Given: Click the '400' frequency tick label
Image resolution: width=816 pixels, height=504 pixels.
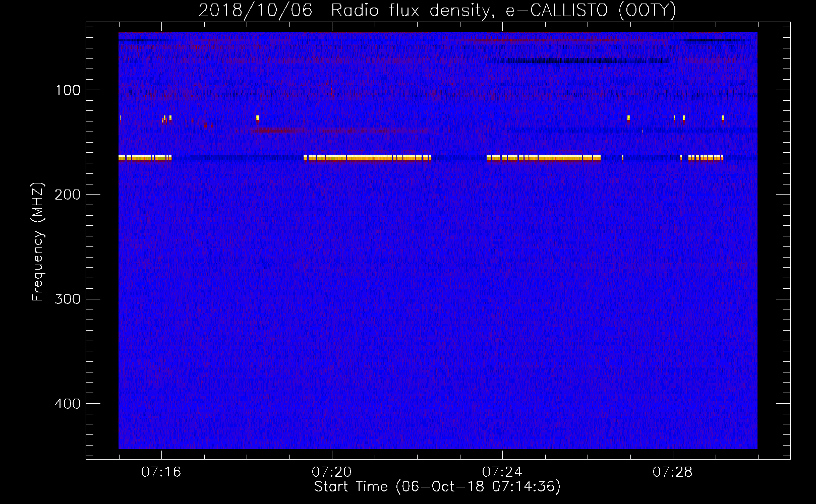Looking at the screenshot, I should [x=67, y=404].
